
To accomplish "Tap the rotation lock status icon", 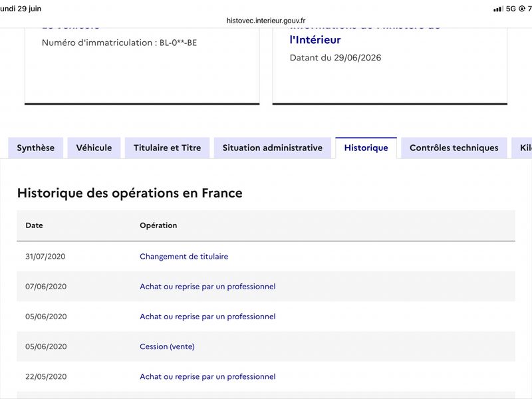I will (522, 9).
